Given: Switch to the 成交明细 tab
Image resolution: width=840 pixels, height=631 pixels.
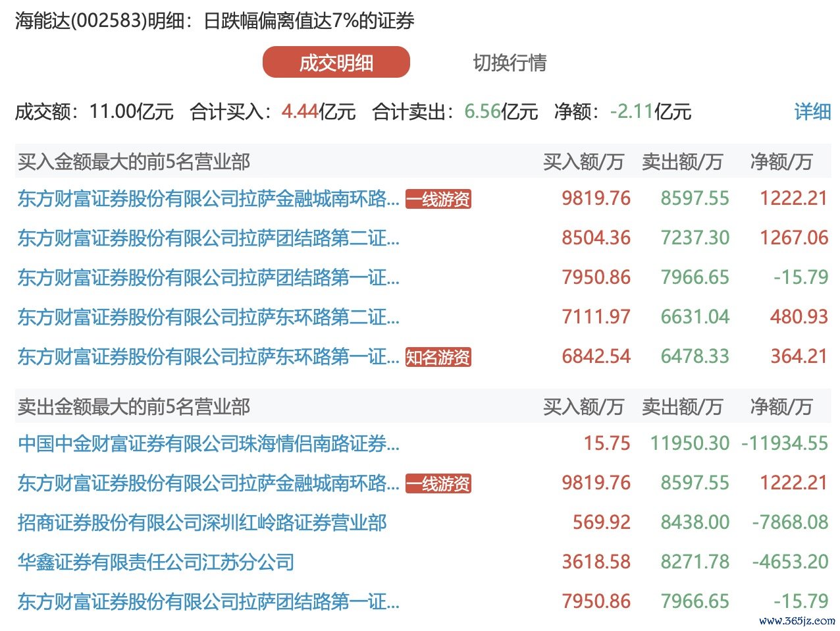Looking at the screenshot, I should 336,63.
